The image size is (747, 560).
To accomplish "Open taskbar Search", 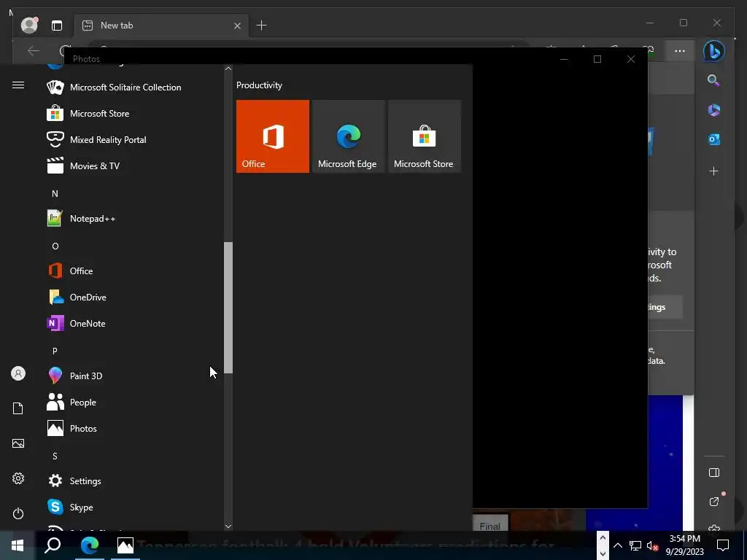I will (x=53, y=545).
